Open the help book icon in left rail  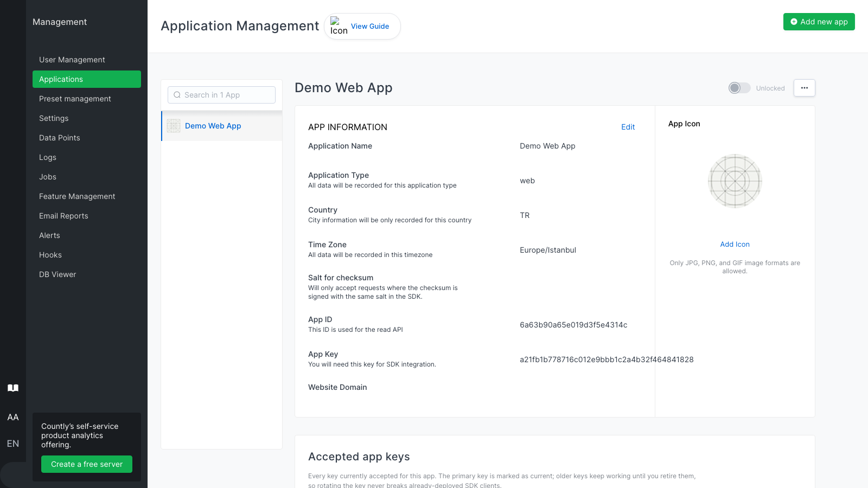click(13, 388)
